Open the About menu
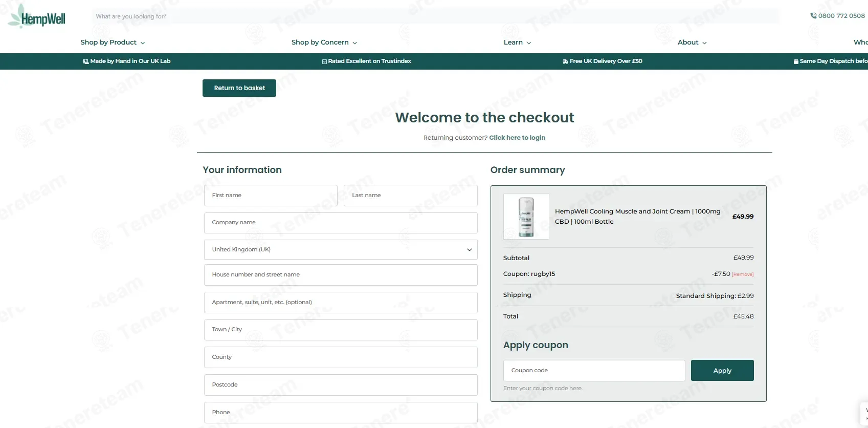The width and height of the screenshot is (868, 428). (x=692, y=42)
